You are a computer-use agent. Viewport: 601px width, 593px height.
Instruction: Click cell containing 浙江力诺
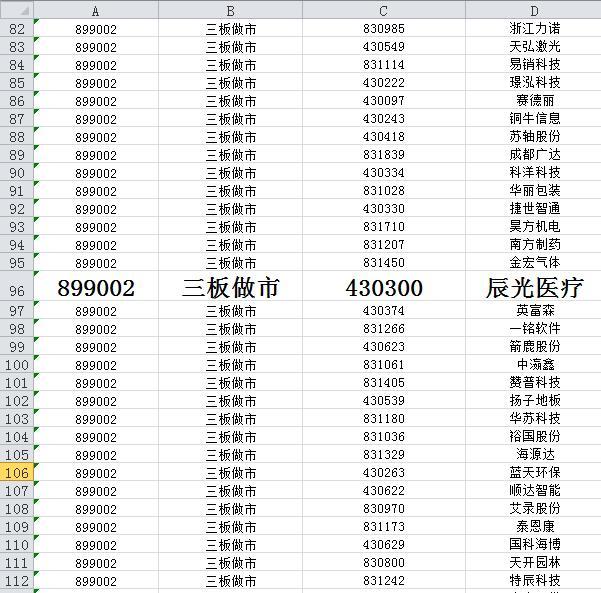[534, 28]
